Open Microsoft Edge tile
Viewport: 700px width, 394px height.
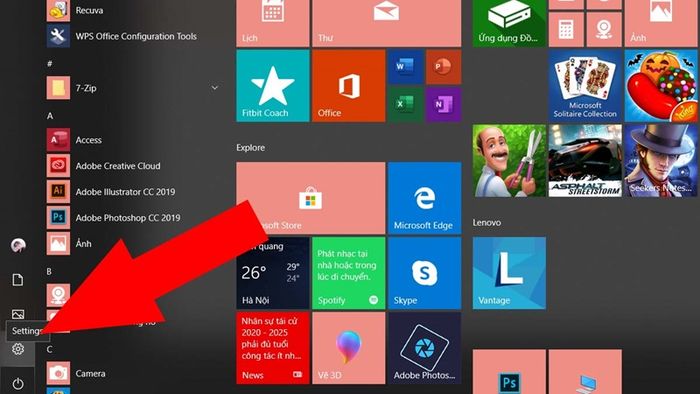pos(425,198)
